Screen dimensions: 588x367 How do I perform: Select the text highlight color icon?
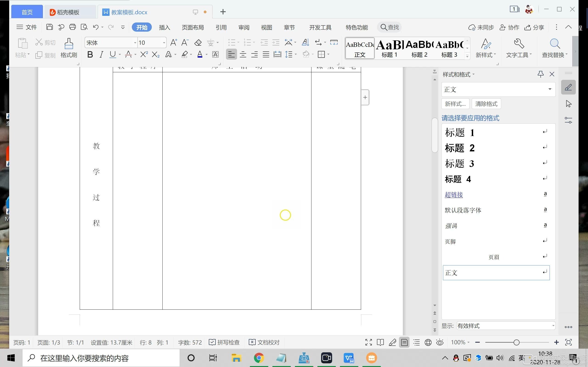[x=185, y=54]
